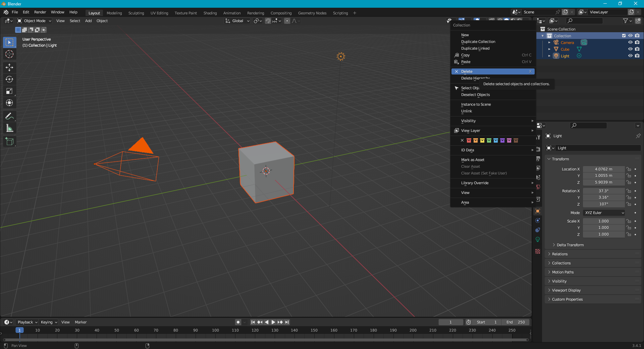
Task: Open the outliner filter dropdown
Action: (x=627, y=21)
